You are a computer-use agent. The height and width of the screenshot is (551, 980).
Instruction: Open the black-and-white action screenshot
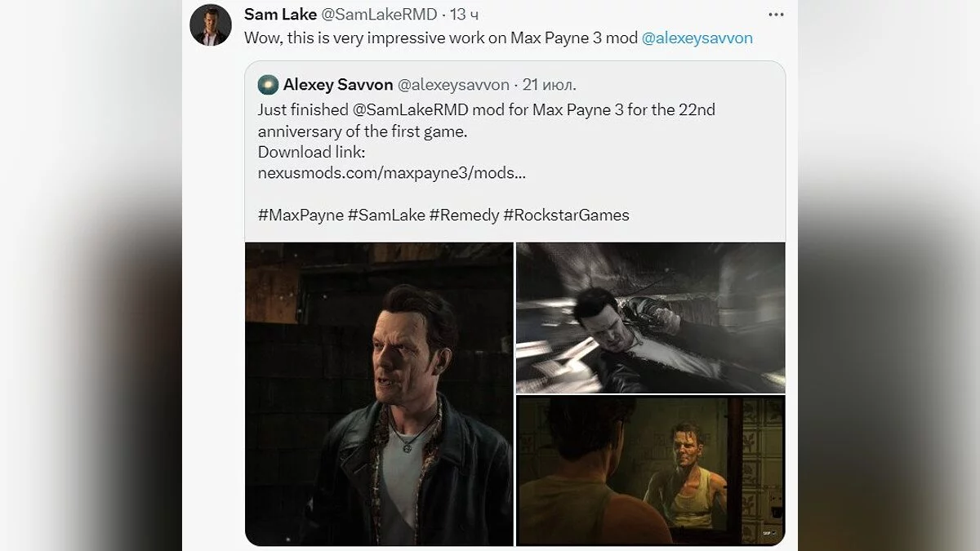point(650,317)
